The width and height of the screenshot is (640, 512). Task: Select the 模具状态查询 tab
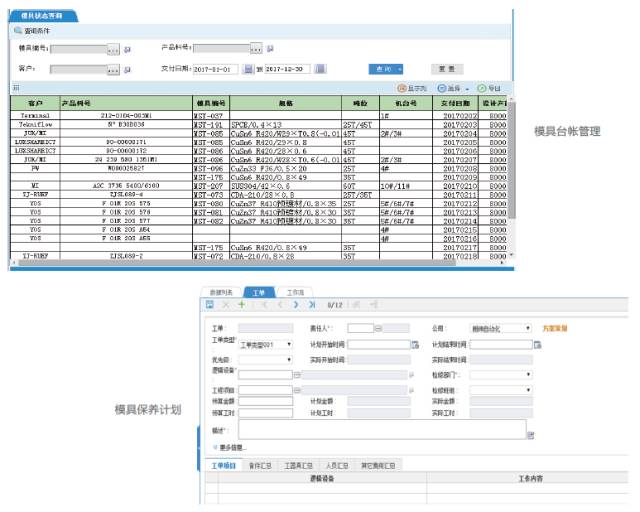(x=42, y=16)
